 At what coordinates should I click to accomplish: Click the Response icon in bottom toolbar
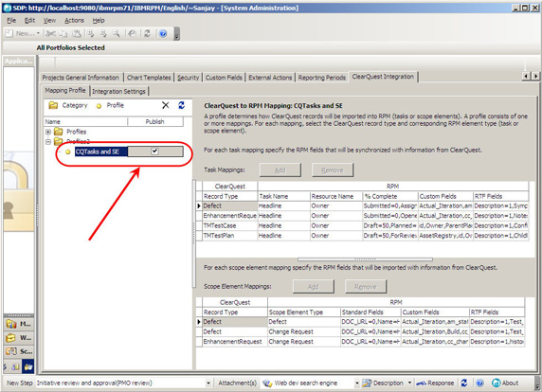[x=421, y=383]
